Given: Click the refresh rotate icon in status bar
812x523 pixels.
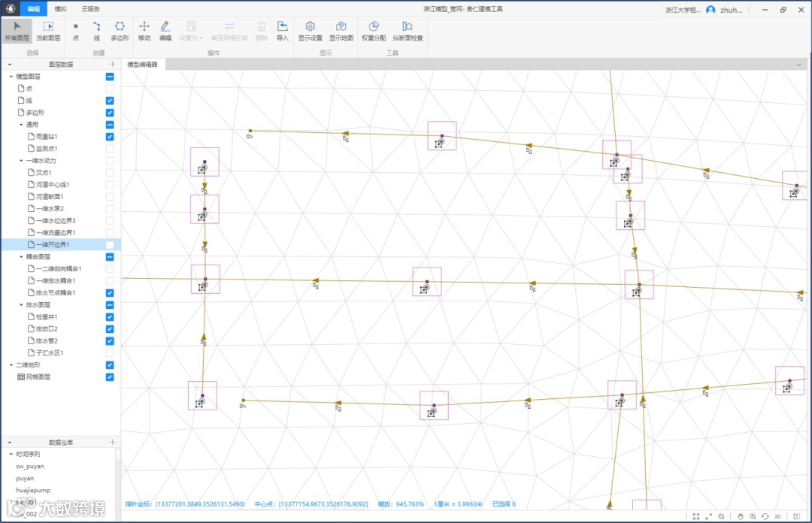Looking at the screenshot, I should (765, 516).
